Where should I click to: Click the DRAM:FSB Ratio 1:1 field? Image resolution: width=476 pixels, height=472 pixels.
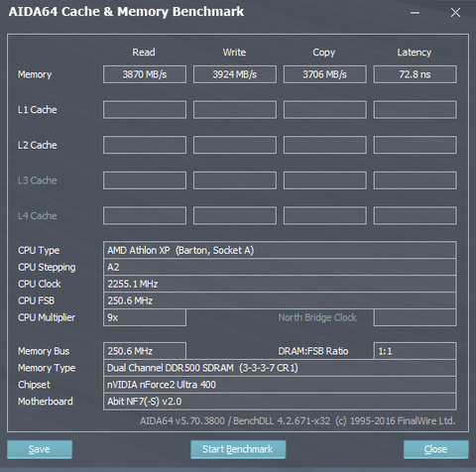415,351
